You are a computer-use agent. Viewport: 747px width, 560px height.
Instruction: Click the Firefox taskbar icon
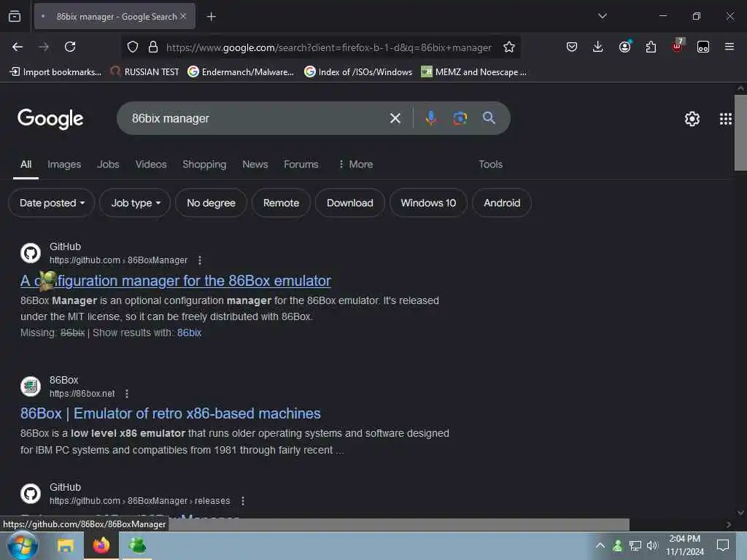[101, 545]
